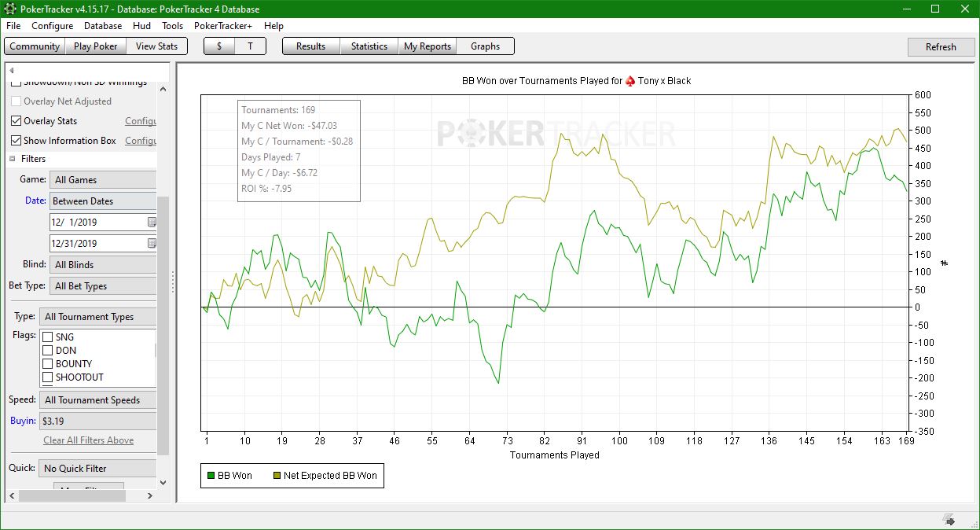Open the Date dropdown showing Between Dates
This screenshot has width=980, height=530.
tap(103, 201)
